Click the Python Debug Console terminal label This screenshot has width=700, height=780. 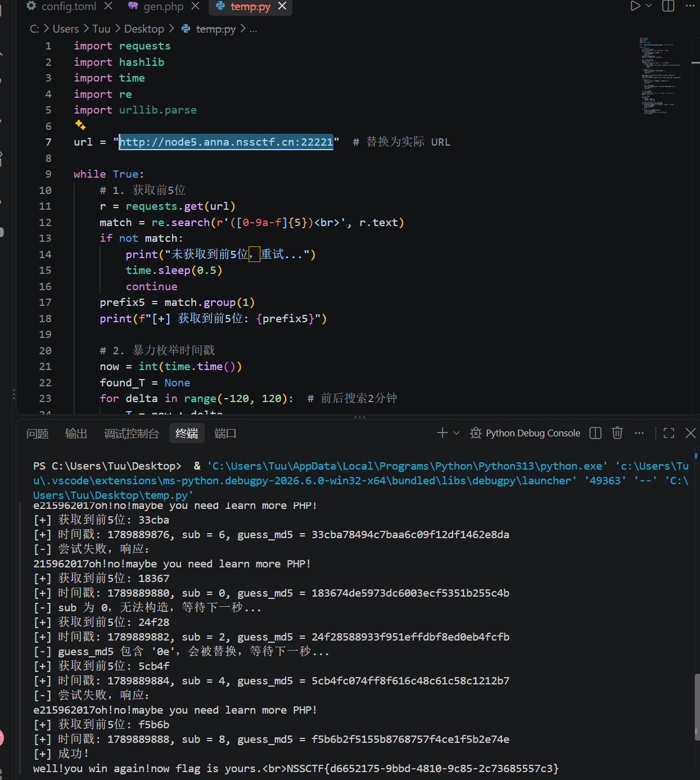(x=532, y=433)
